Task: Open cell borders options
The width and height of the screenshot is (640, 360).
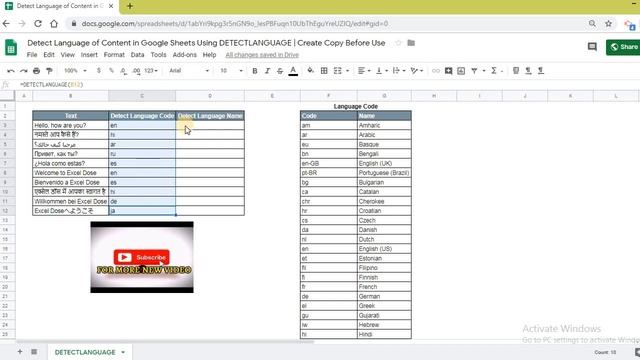Action: point(324,71)
